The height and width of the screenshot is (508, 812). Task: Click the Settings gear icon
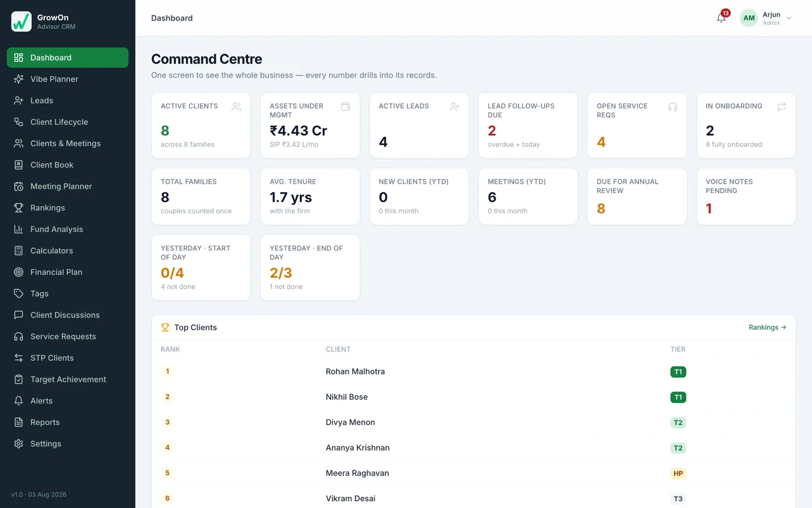19,443
